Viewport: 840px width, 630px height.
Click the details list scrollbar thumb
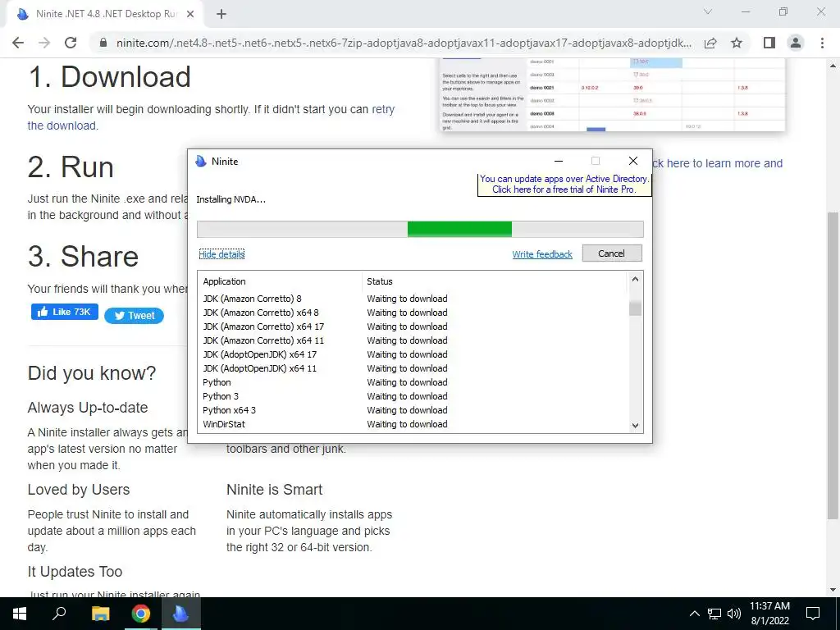coord(635,308)
